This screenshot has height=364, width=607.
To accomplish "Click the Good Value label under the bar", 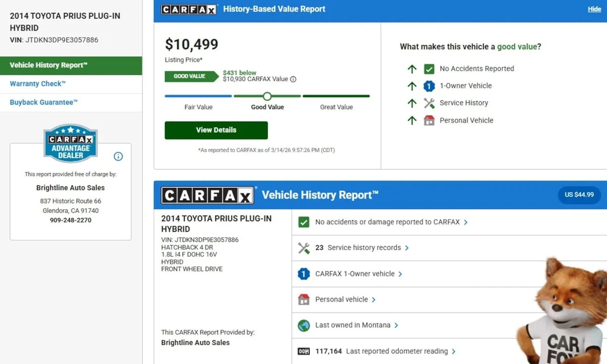I will (x=268, y=107).
